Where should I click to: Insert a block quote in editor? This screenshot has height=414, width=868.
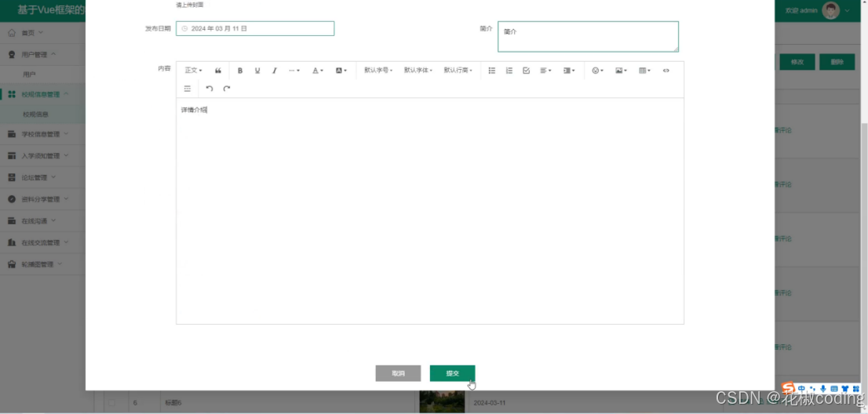coord(218,71)
